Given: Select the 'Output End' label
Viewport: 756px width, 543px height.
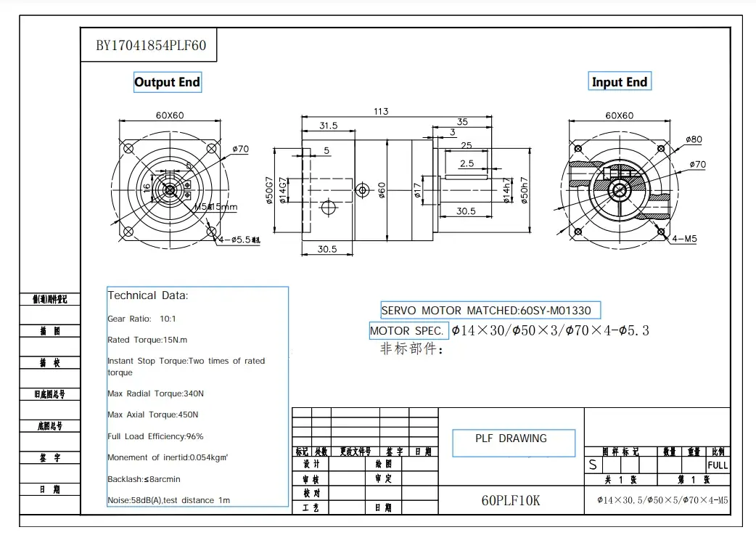Looking at the screenshot, I should pyautogui.click(x=168, y=82).
